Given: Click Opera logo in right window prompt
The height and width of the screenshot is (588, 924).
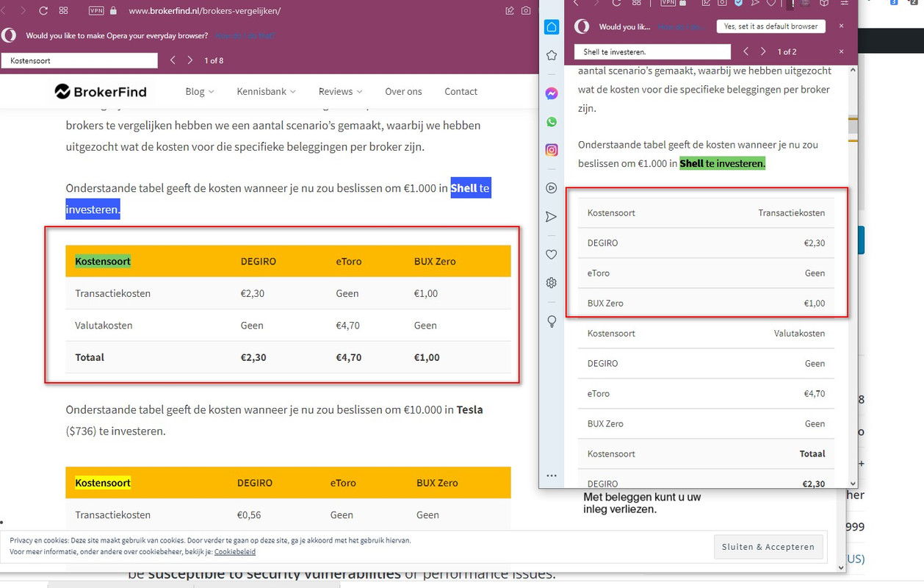Looking at the screenshot, I should tap(582, 26).
